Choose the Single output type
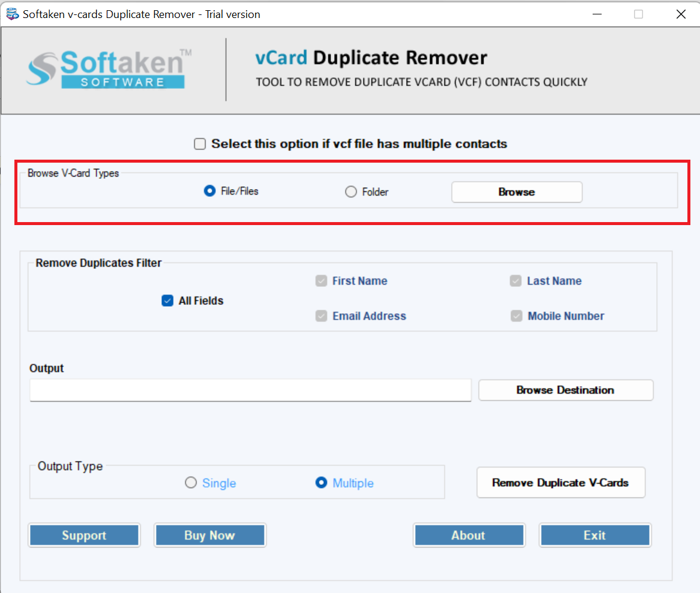 pos(191,483)
